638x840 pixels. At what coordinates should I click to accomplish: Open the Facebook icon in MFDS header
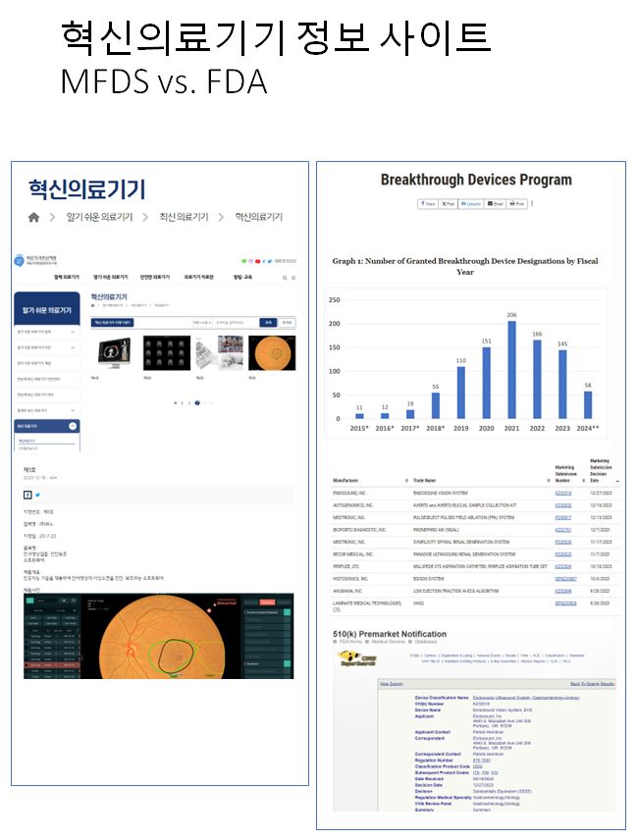coord(264,261)
